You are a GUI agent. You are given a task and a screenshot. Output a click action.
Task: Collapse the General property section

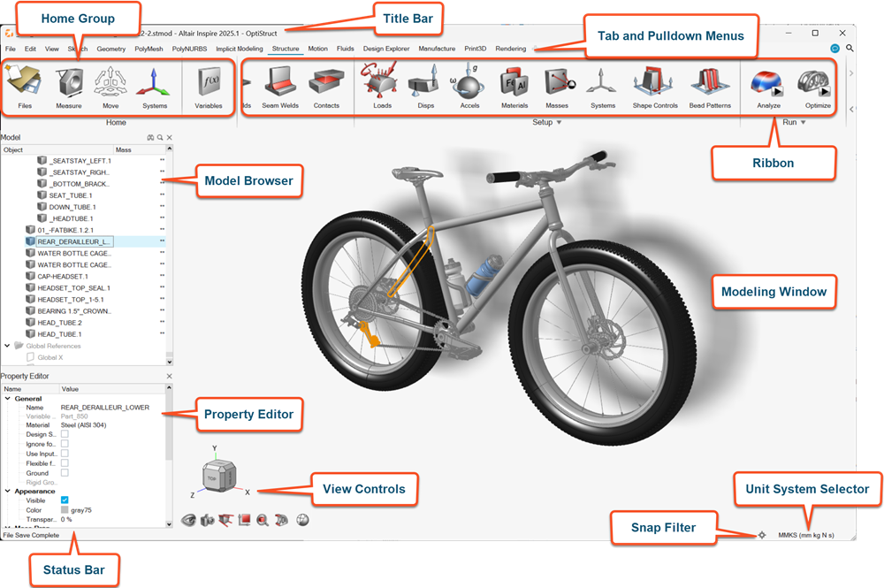click(x=8, y=399)
